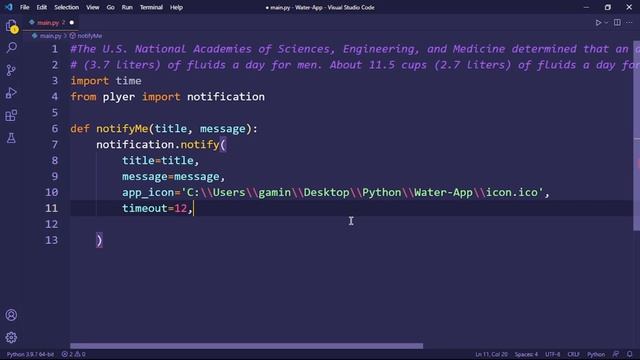640x360 pixels.
Task: Open the Search view icon
Action: point(11,47)
